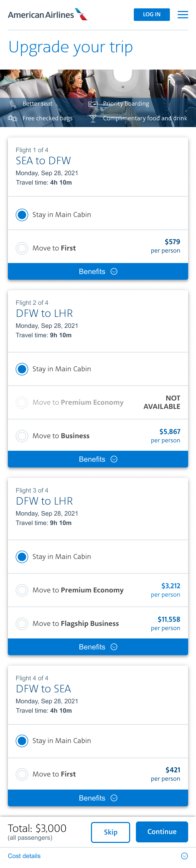Click the American Airlines logo
Viewport: 196px width, 868px height.
48,14
